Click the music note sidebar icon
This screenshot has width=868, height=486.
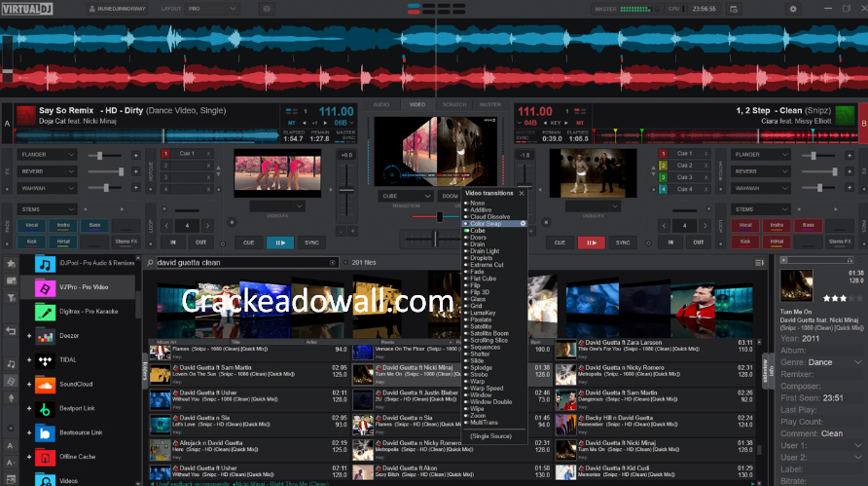(11, 364)
